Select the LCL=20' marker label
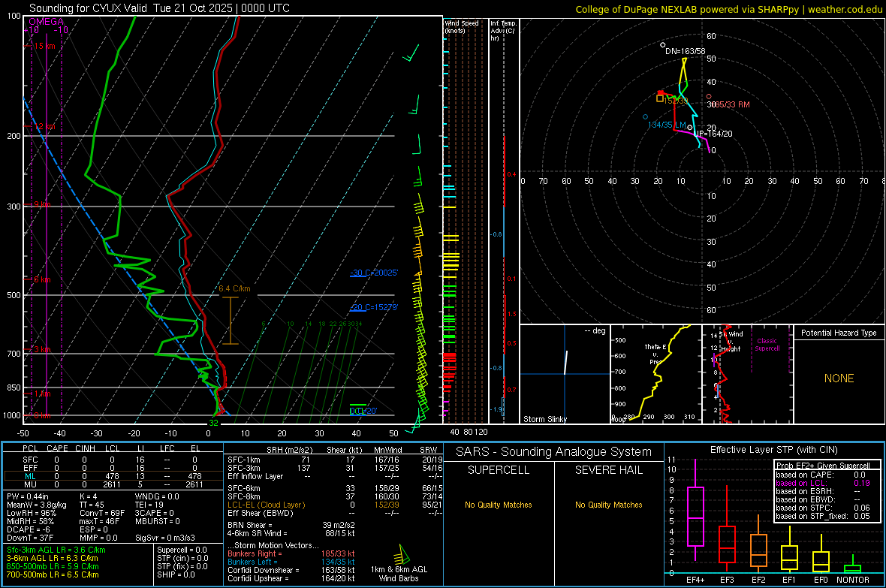 pos(363,411)
